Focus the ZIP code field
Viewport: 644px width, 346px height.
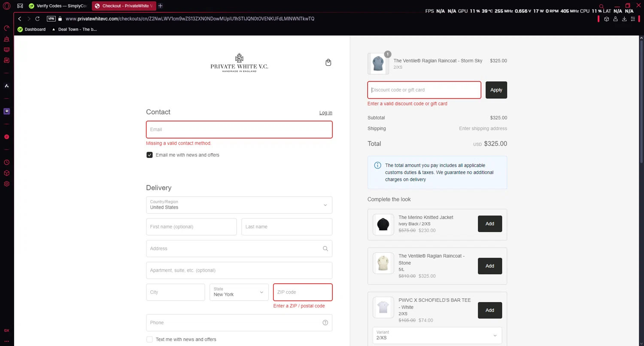point(303,292)
